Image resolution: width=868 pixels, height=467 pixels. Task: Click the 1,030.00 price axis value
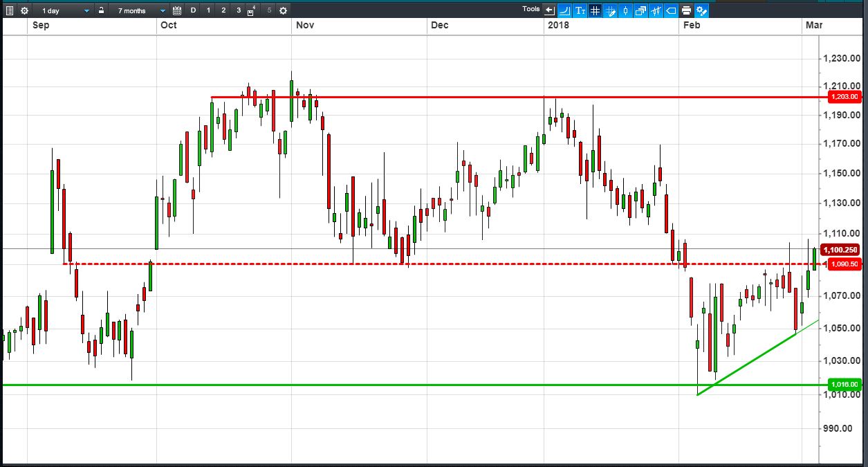(x=842, y=360)
